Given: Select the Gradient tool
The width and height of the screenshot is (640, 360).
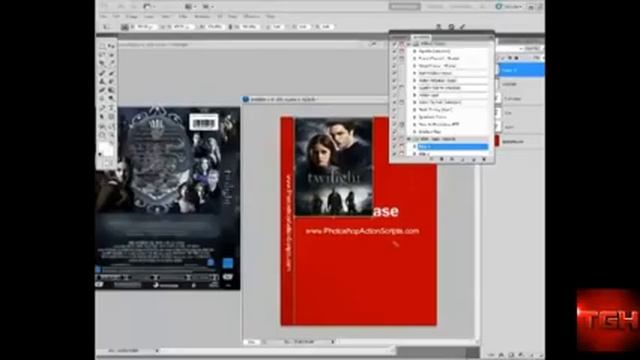Looking at the screenshot, I should point(111,91).
